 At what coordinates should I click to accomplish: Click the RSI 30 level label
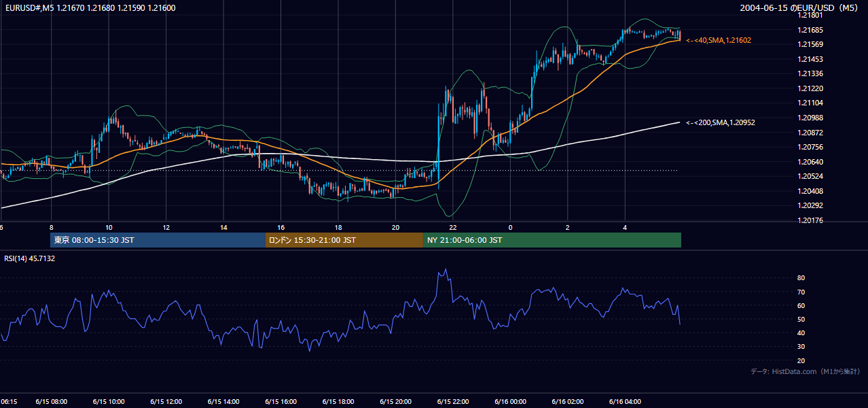801,347
